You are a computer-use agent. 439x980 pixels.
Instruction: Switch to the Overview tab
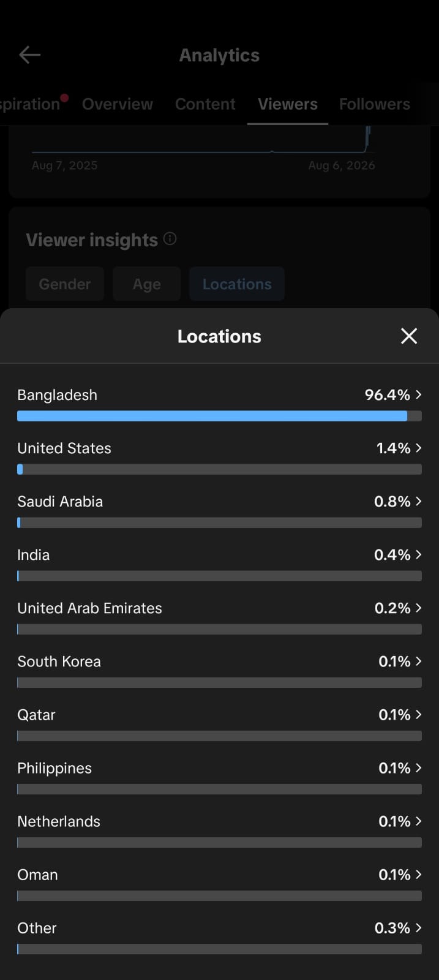tap(118, 104)
